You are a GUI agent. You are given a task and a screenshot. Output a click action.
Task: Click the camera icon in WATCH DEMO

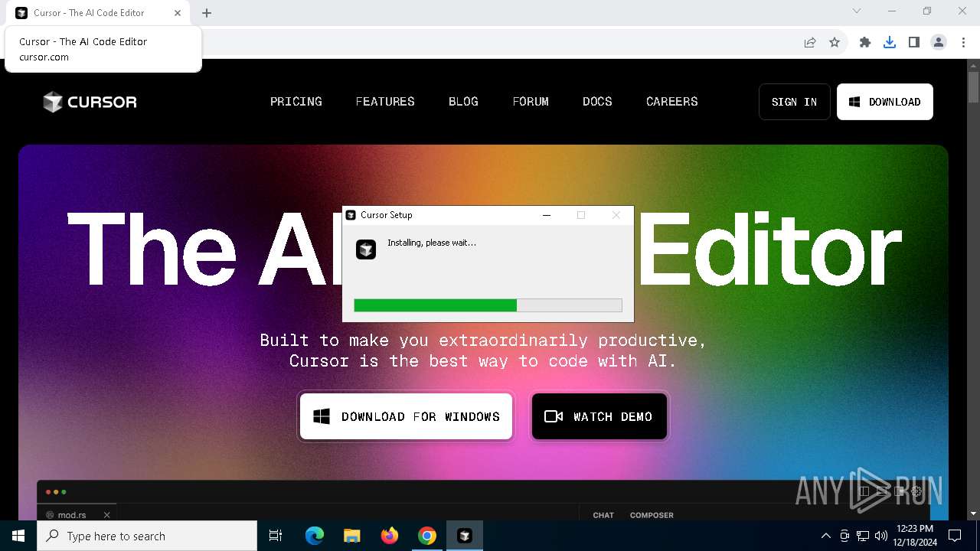point(554,416)
